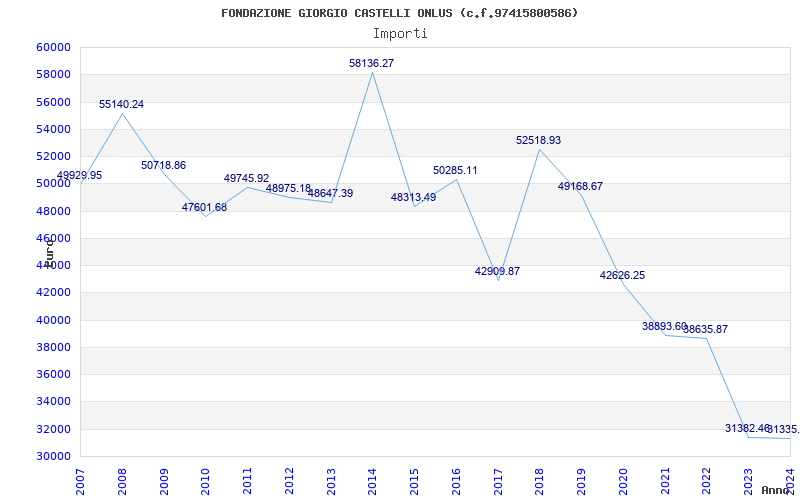Viewport: 800px width, 500px height.
Task: Select y-axis value 56000
Action: click(53, 102)
